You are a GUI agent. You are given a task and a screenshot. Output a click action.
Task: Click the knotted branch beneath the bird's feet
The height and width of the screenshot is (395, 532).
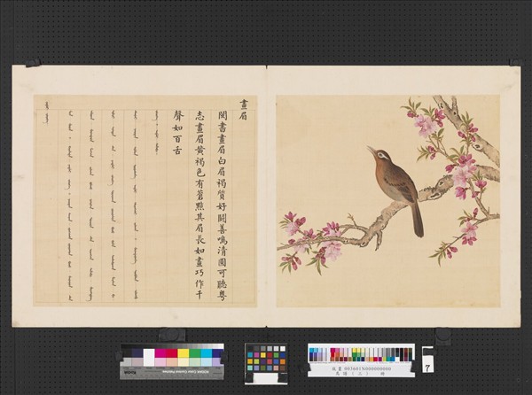coord(434,188)
